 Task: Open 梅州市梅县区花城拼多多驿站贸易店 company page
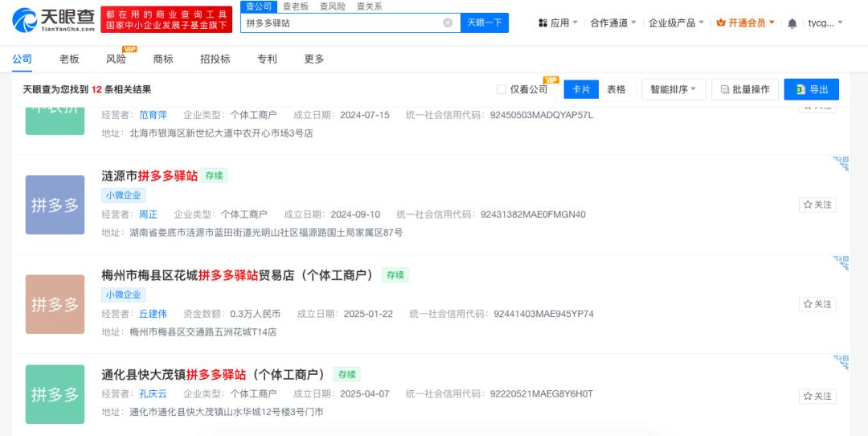[x=239, y=275]
